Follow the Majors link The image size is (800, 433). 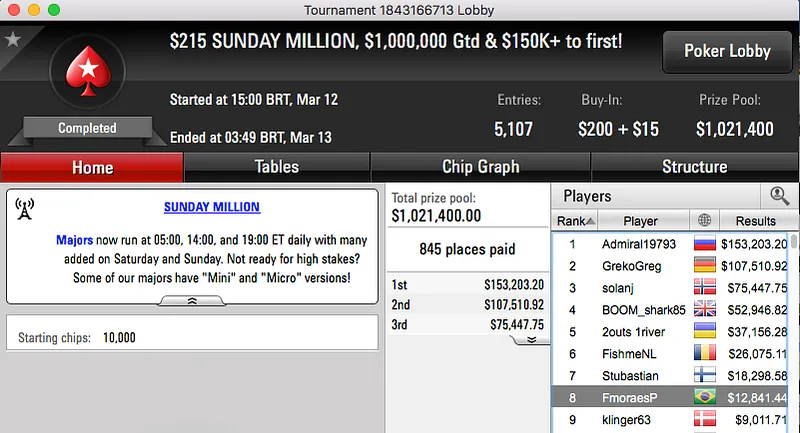coord(76,241)
